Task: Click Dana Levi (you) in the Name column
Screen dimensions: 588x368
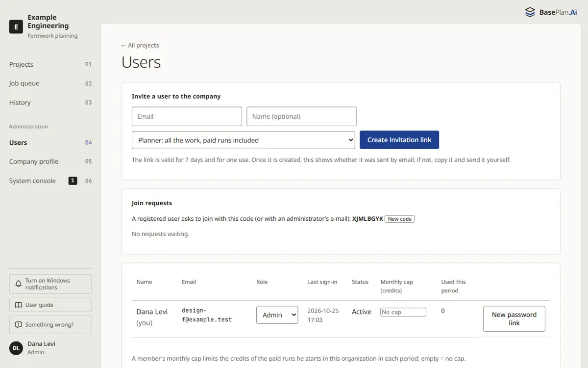Action: (152, 317)
